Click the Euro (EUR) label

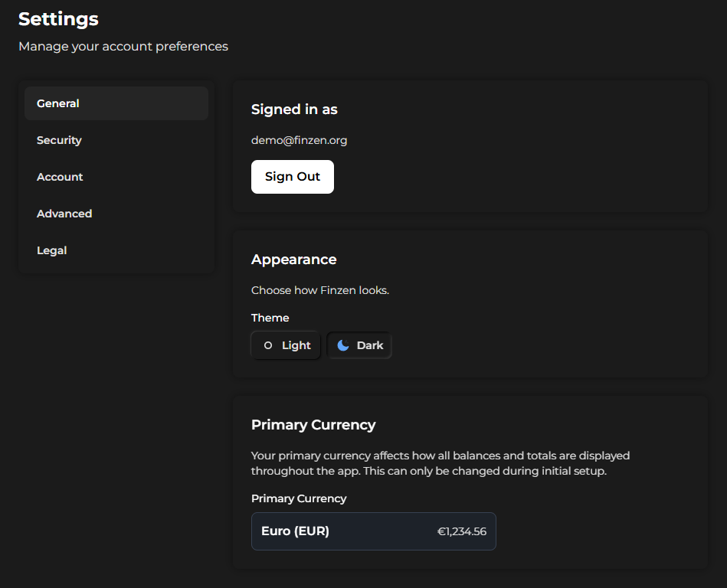pos(295,531)
